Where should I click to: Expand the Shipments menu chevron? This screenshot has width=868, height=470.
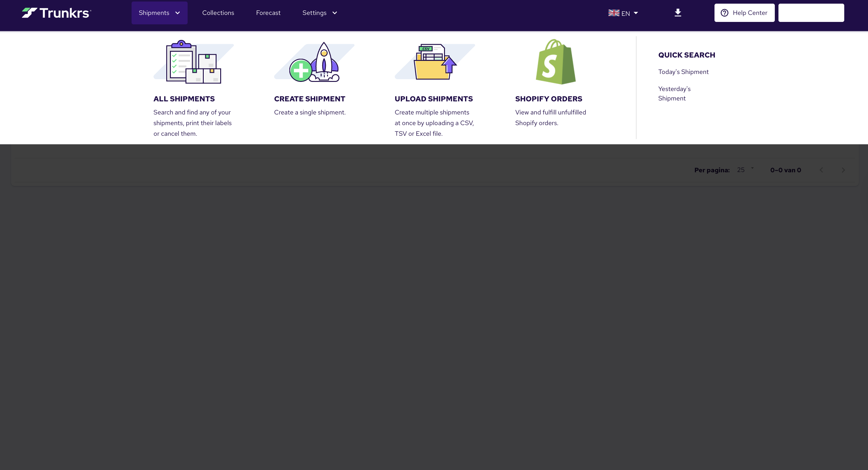[178, 13]
